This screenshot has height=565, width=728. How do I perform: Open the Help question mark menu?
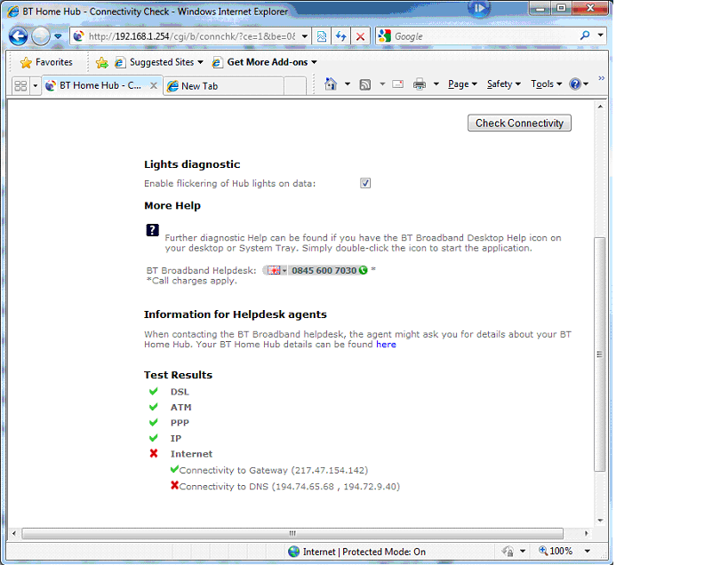point(579,84)
